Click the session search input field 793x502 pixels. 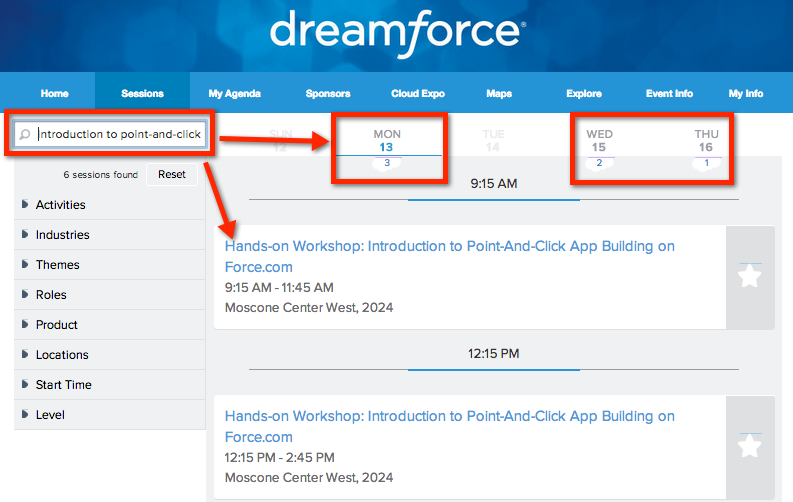coord(110,134)
